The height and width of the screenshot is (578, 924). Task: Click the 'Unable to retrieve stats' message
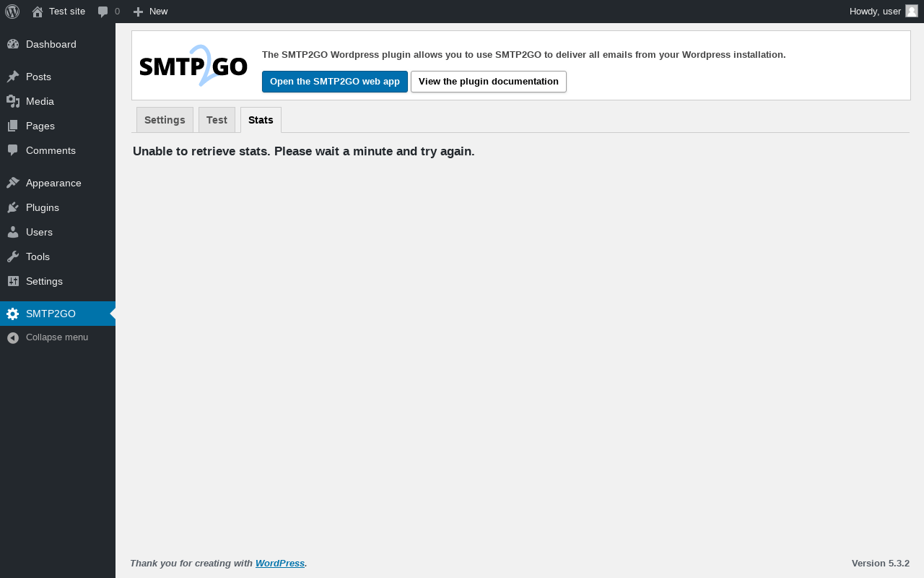coord(304,152)
